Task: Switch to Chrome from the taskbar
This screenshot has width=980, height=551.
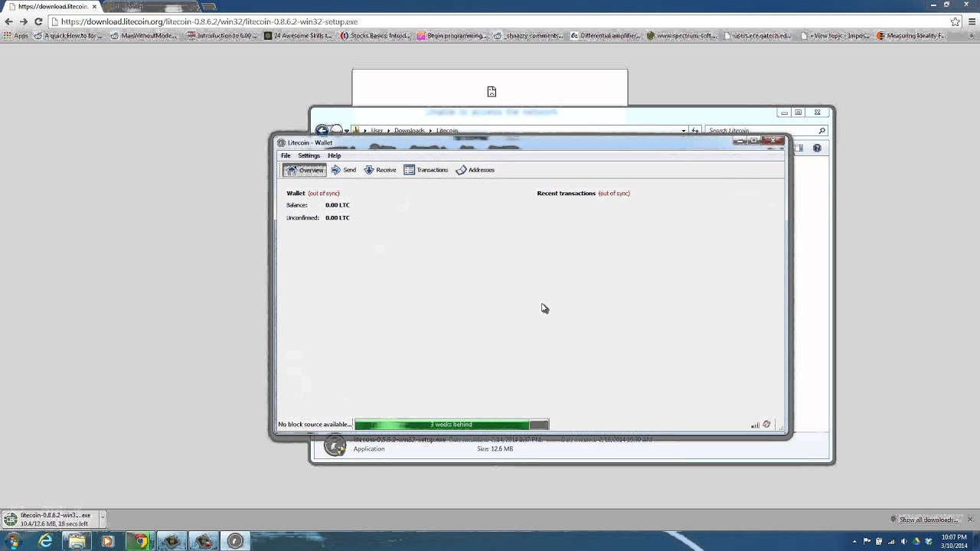Action: 140,541
